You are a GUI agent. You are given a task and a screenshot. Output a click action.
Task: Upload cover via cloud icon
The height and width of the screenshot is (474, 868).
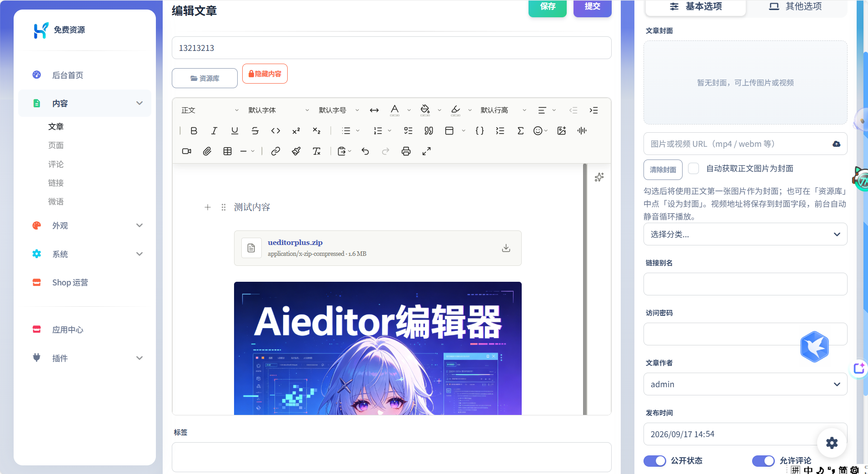coord(836,144)
